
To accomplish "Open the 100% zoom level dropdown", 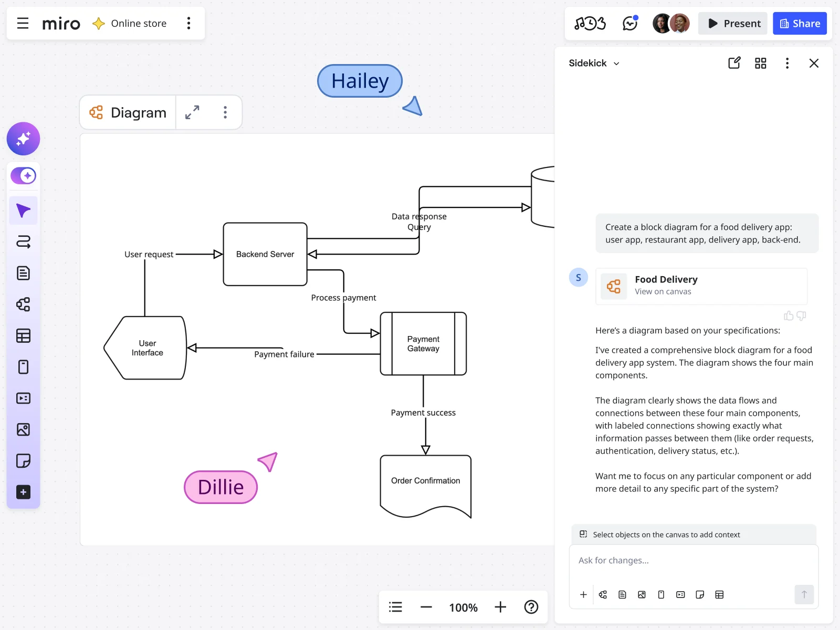I will point(463,607).
